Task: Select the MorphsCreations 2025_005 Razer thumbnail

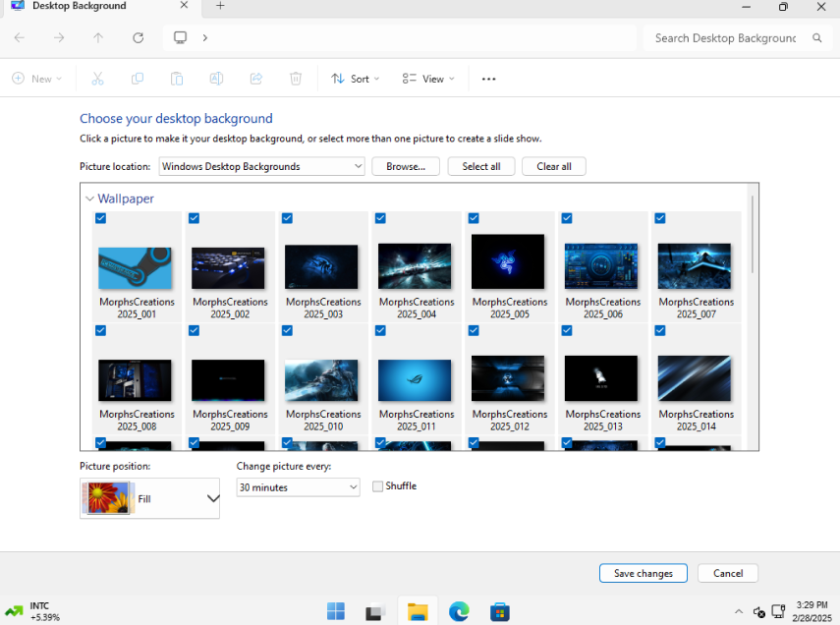Action: click(x=508, y=261)
